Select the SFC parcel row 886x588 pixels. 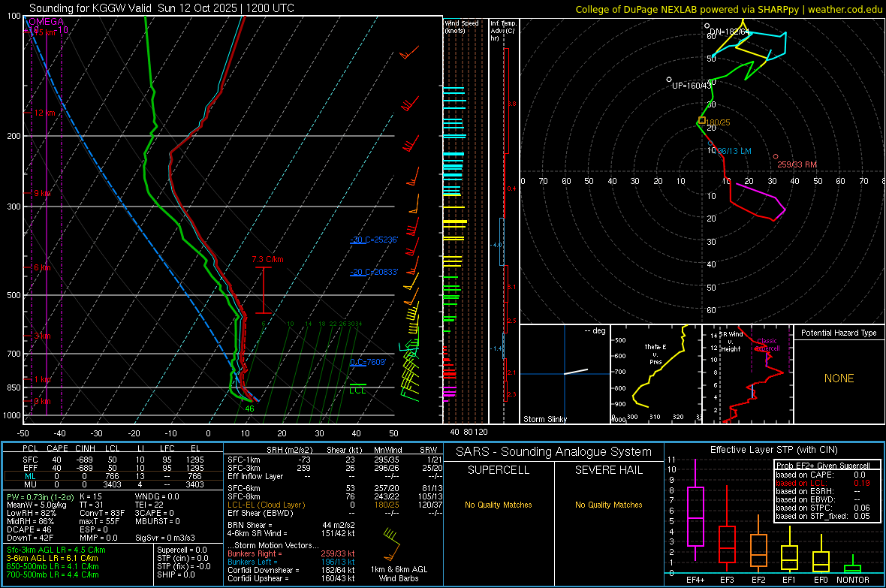(113, 460)
